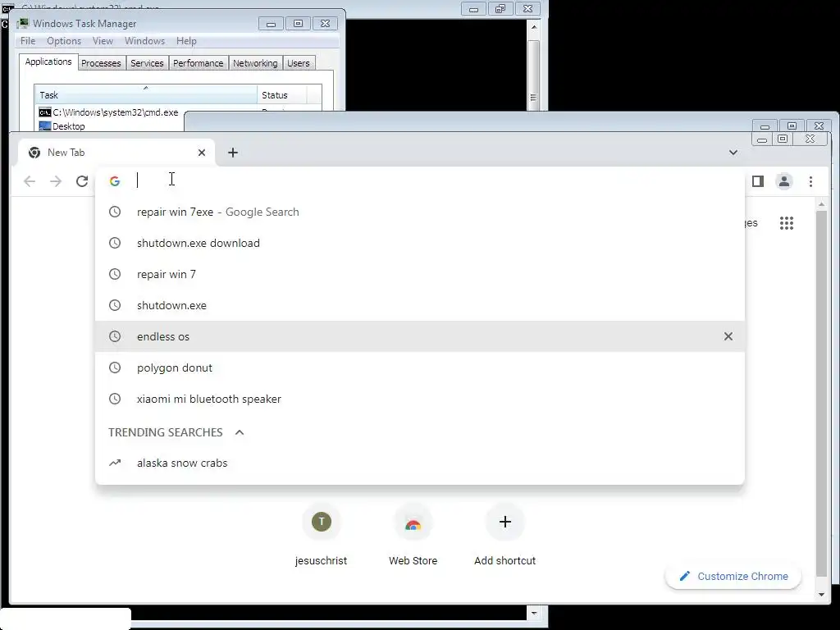Click the clock icon beside 'xiaomi mi bluetooth speaker'
This screenshot has height=630, width=840.
(115, 399)
